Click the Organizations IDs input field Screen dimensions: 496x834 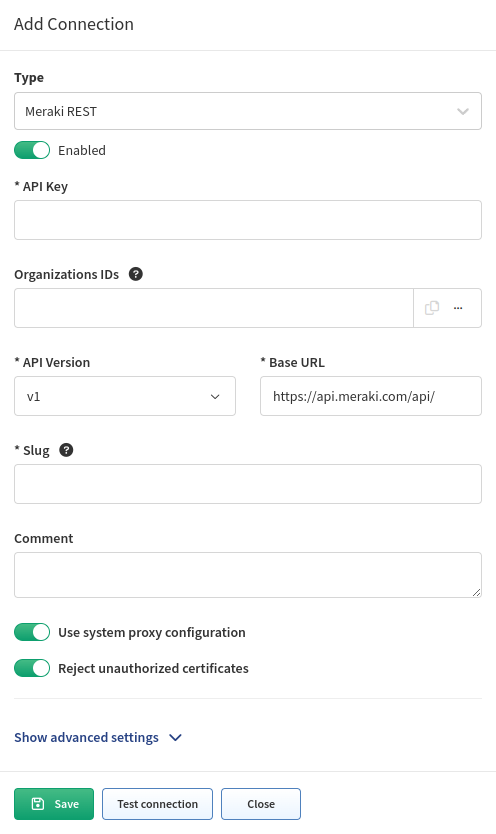214,308
